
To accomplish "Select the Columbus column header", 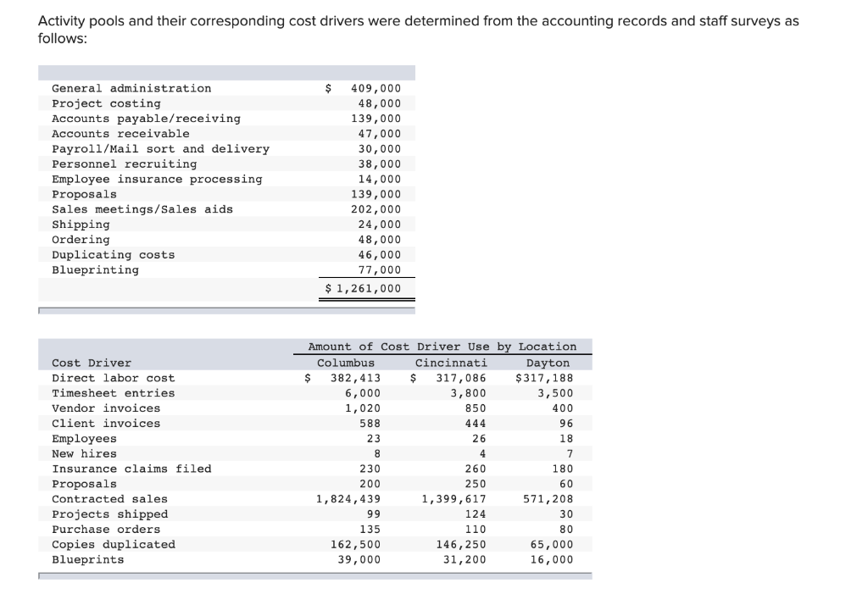I will [348, 362].
